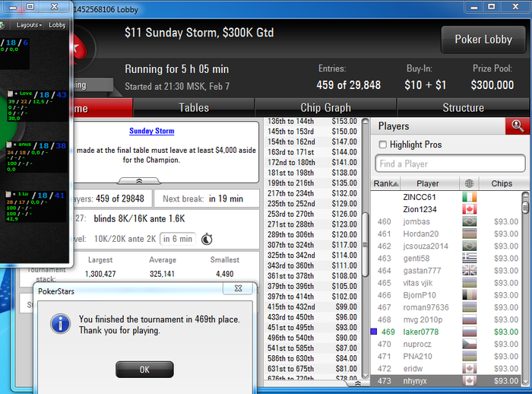Open the Sunday Storm link
This screenshot has width=532, height=394.
(152, 131)
